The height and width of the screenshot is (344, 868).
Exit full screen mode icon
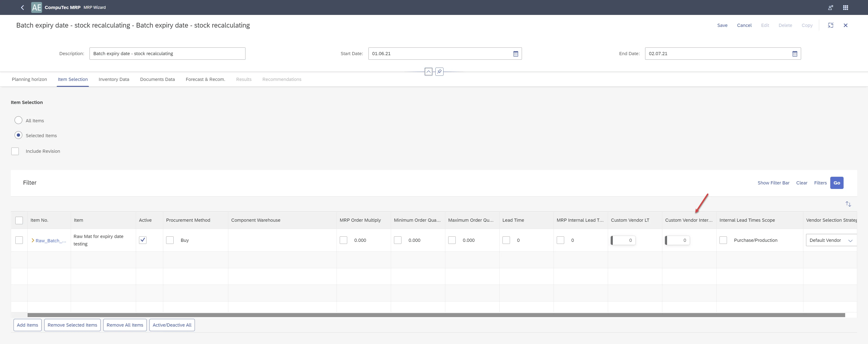(831, 25)
